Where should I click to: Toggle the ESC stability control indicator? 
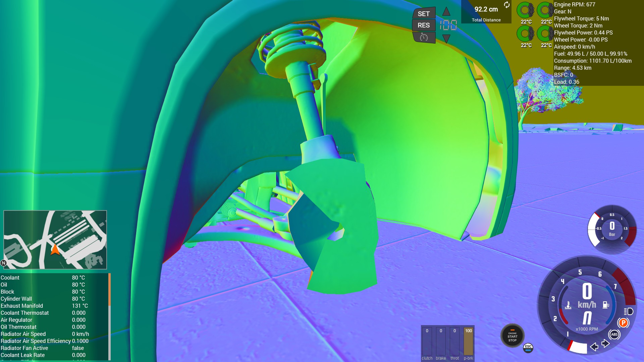528,348
